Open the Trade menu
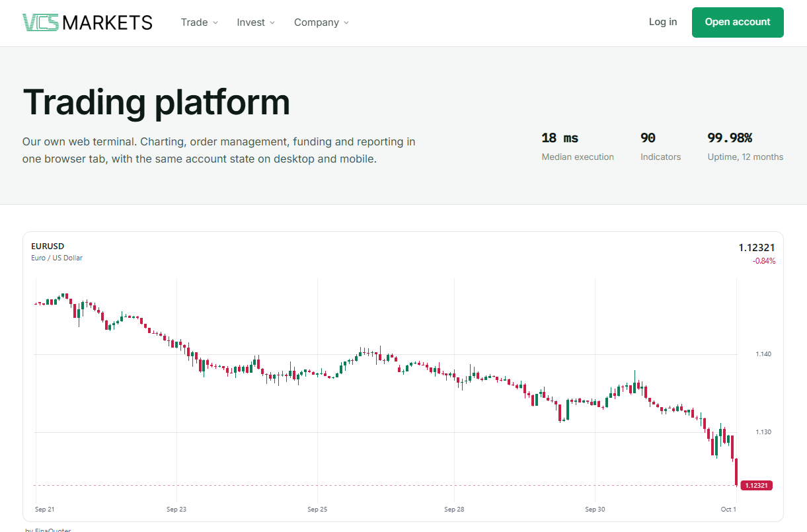The height and width of the screenshot is (532, 807). click(x=199, y=22)
